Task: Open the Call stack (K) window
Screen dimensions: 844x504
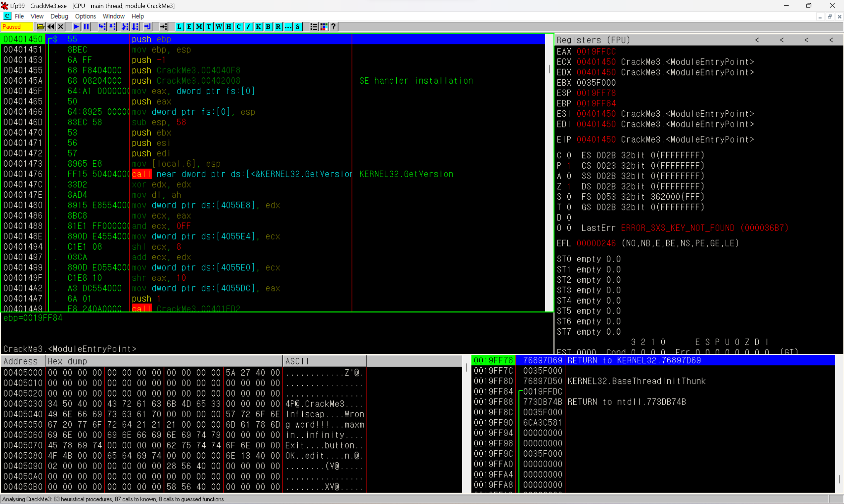Action: click(258, 27)
